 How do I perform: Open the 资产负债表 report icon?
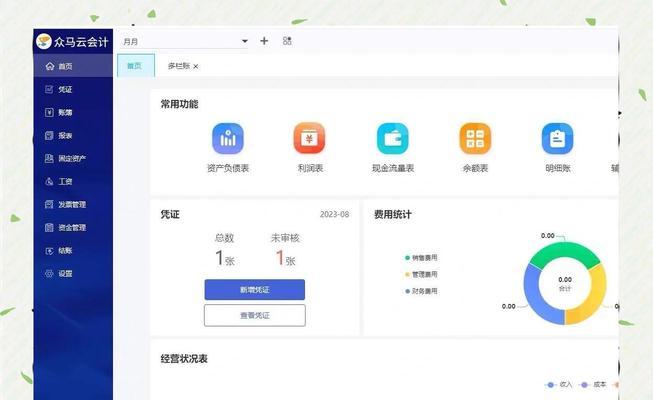point(228,138)
